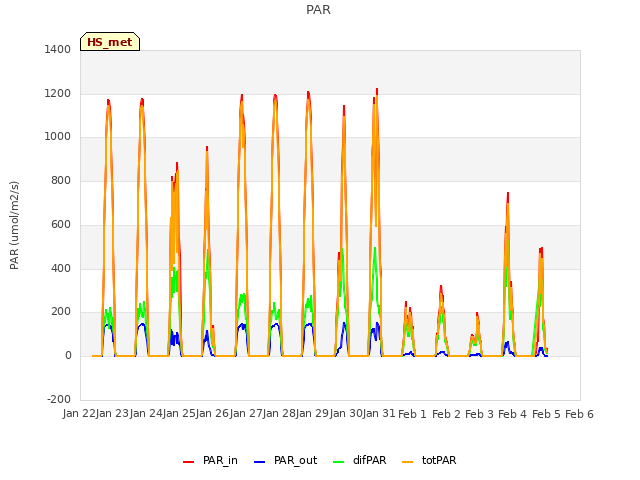
Task: Click the Jan 28 x-axis label
Action: point(279,413)
